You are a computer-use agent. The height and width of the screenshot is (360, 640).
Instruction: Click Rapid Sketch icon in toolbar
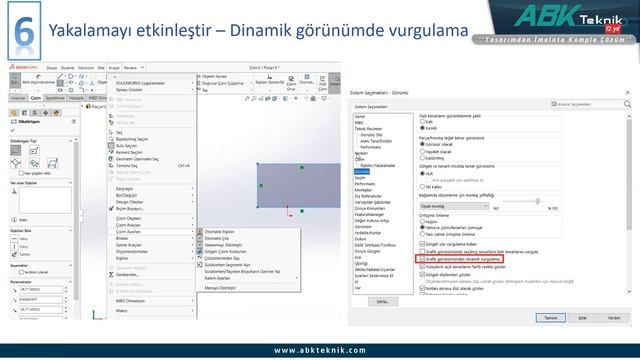click(x=322, y=79)
